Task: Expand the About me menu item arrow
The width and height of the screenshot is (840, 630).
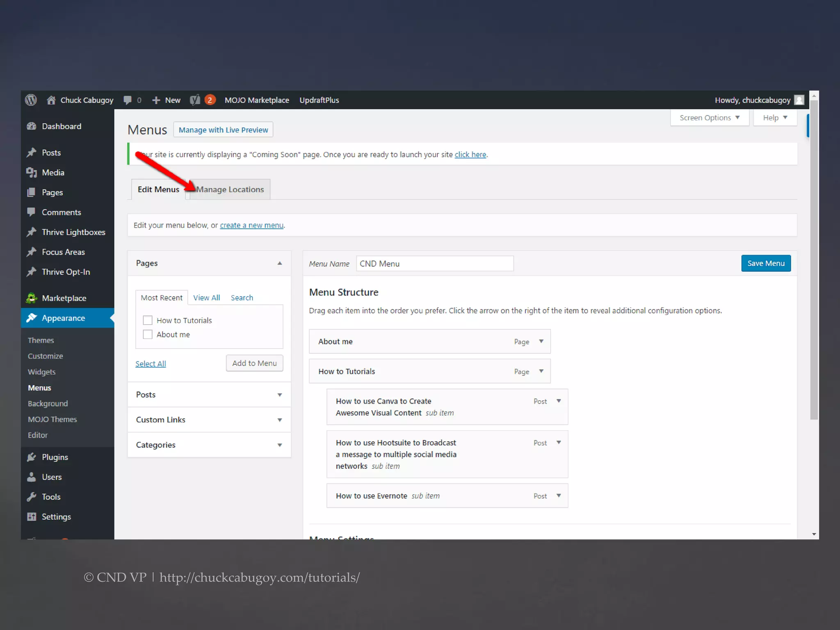Action: click(x=541, y=341)
